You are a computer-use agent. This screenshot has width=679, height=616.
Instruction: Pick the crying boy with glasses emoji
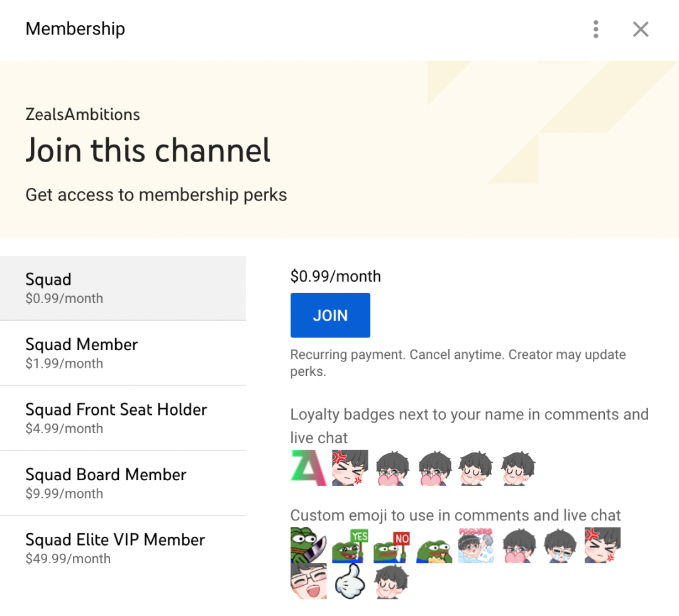tap(560, 545)
